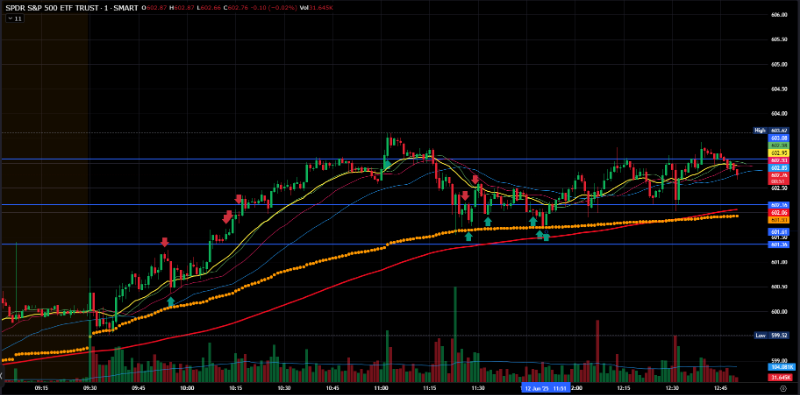Click the 604.00 price scale label
This screenshot has width=800, height=395.
point(779,113)
